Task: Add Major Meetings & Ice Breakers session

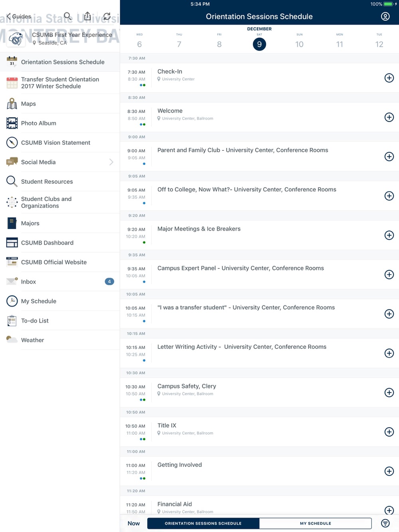Action: (x=389, y=235)
